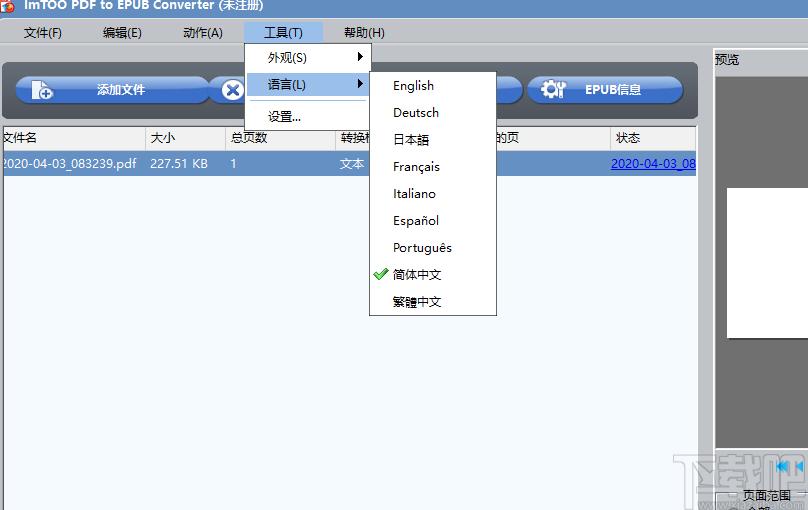Expand the 外观(S) submenu
The image size is (808, 510).
tap(308, 57)
